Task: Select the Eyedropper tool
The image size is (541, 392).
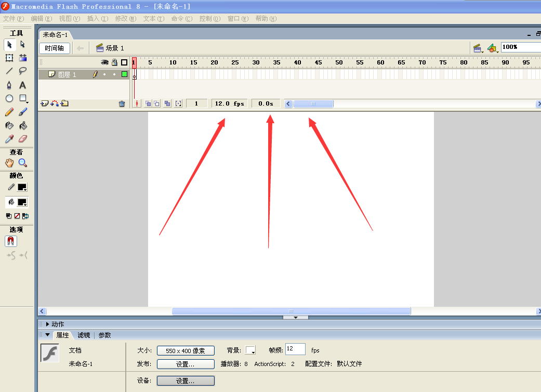Action: 9,139
